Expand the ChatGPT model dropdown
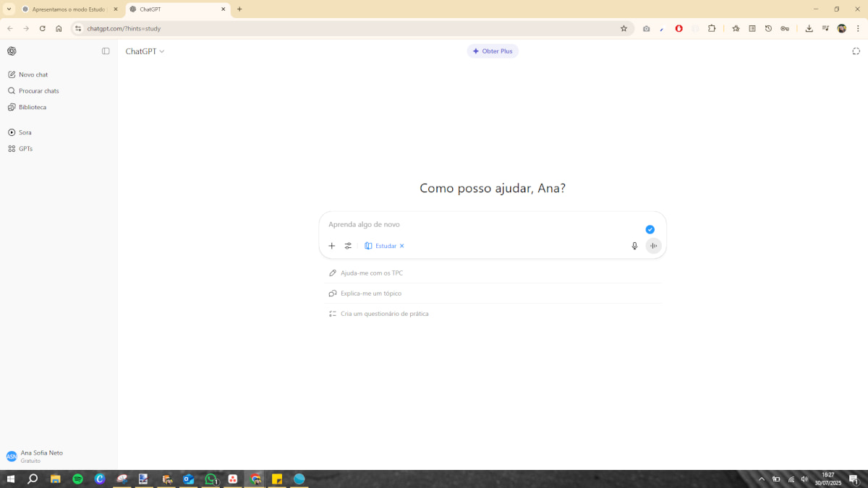 pyautogui.click(x=145, y=51)
